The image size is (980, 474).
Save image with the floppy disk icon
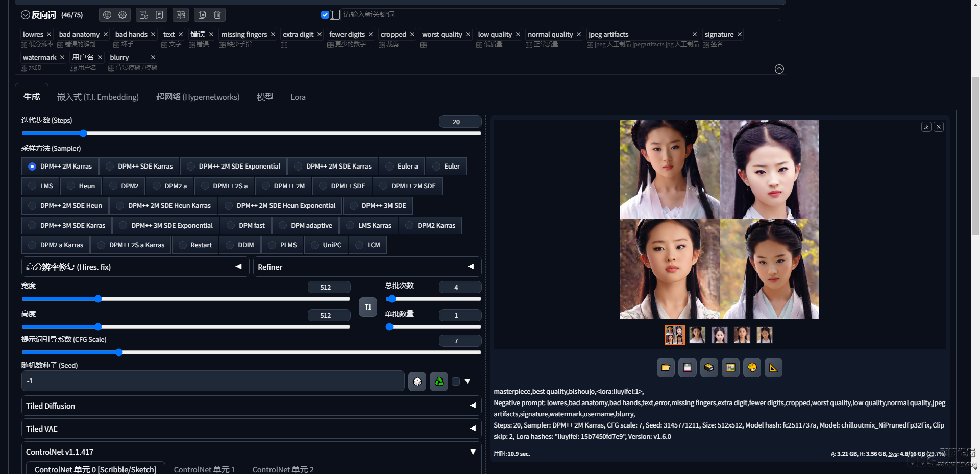688,367
